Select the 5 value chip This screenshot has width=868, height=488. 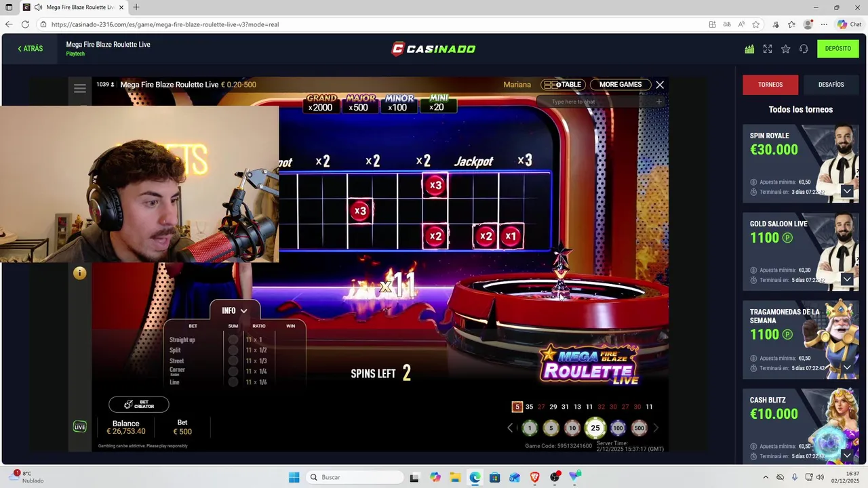(x=551, y=428)
